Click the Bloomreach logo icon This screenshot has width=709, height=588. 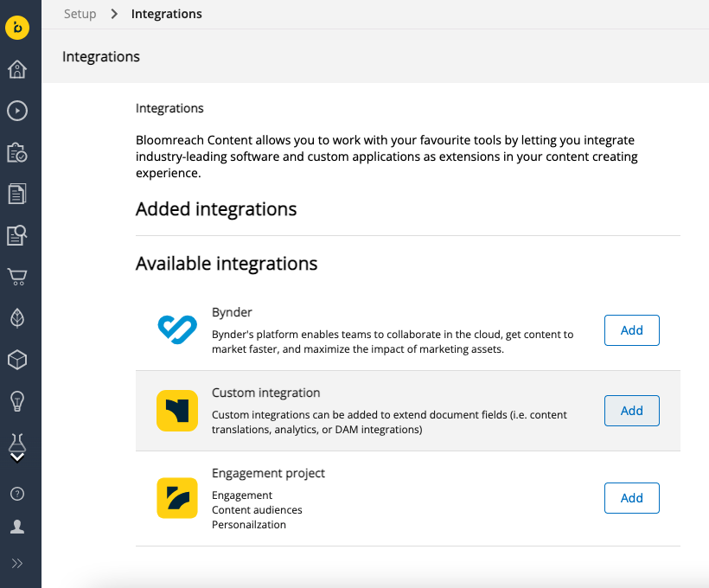tap(19, 28)
